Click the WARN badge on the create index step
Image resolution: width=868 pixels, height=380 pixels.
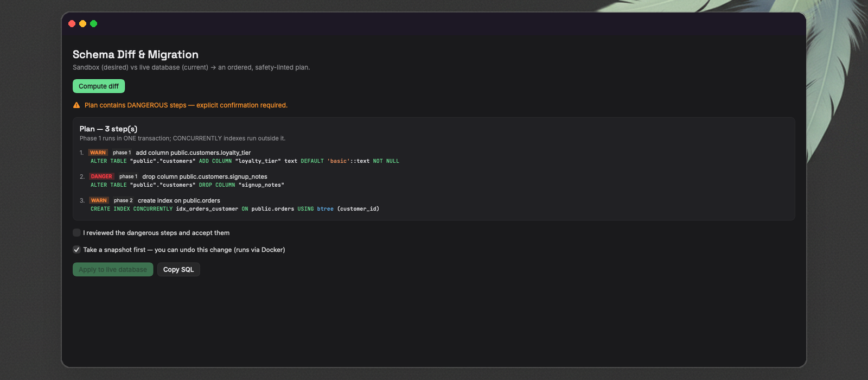(99, 200)
